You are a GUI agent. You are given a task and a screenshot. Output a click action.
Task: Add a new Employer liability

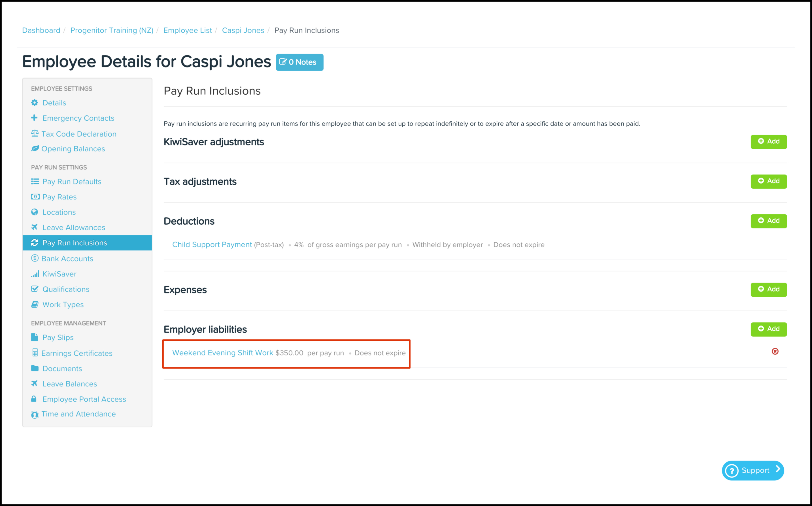(768, 329)
